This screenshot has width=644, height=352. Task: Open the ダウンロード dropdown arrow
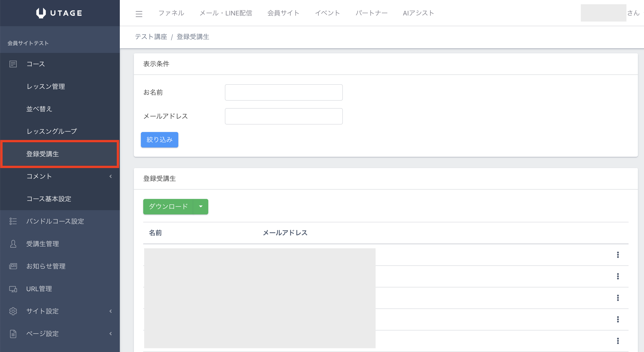point(201,206)
